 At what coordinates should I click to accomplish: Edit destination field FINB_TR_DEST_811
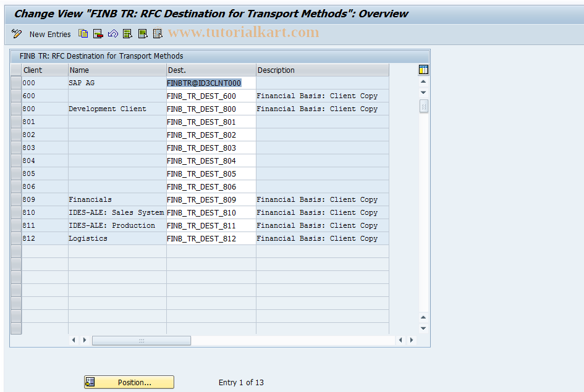tap(211, 225)
